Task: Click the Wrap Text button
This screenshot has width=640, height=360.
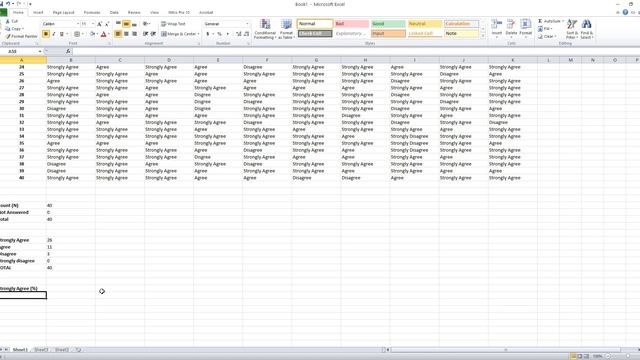Action: (x=173, y=24)
